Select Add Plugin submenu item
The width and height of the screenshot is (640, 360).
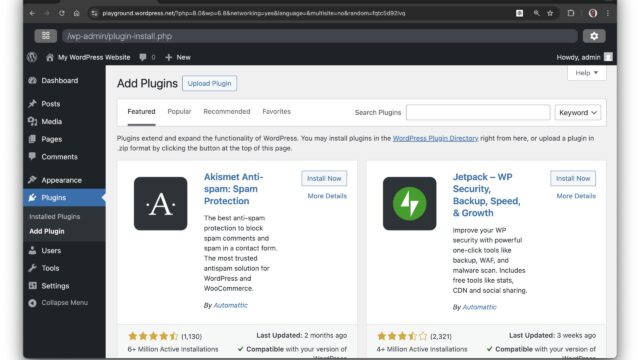point(47,231)
